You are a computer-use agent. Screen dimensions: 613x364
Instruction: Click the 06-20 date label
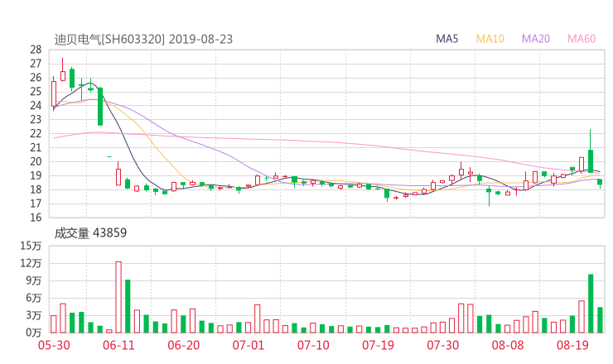coord(183,344)
